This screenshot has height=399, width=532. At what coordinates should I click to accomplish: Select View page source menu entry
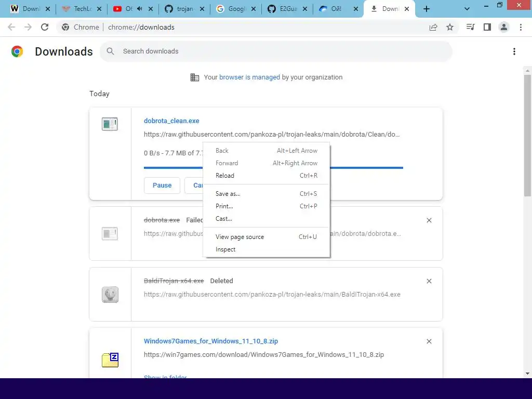267,237
